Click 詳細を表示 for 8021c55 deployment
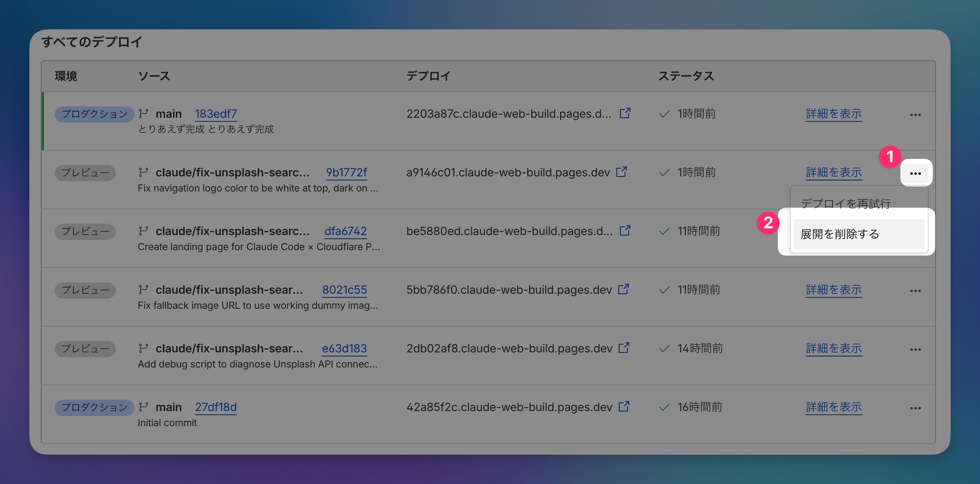 point(834,290)
